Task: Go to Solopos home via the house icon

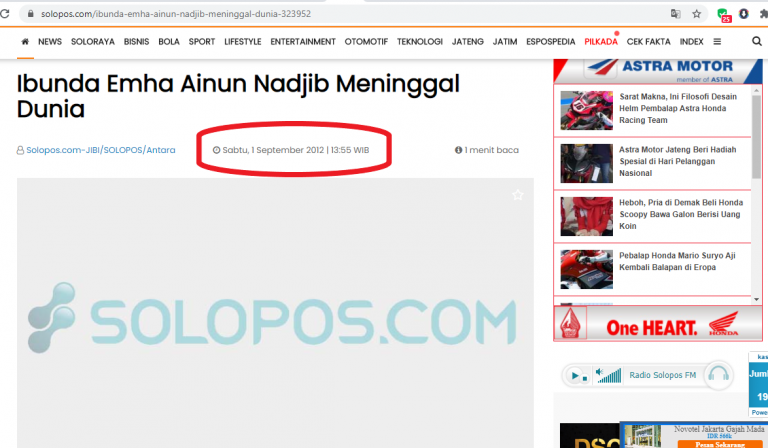Action: (25, 42)
